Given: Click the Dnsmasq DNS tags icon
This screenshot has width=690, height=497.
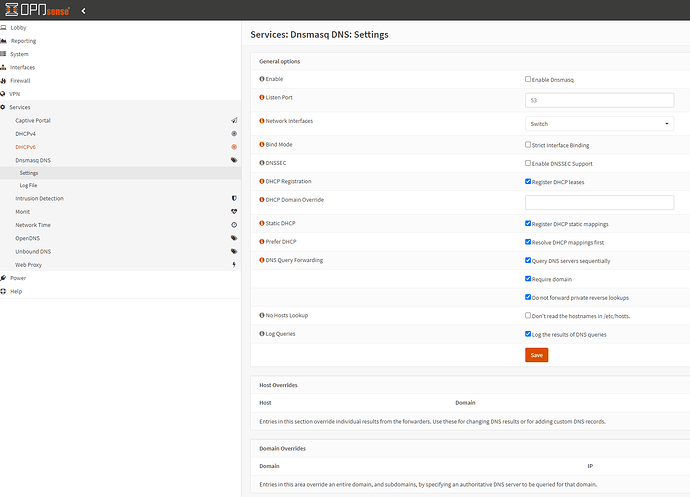Looking at the screenshot, I should tap(233, 159).
